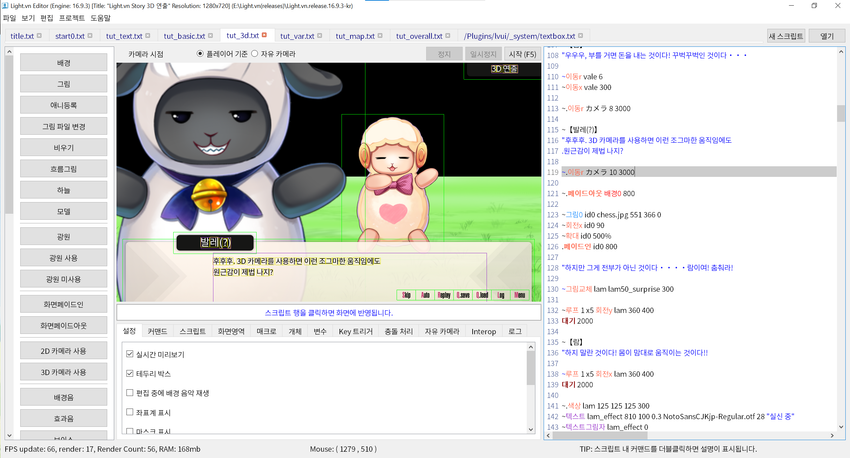Click the Auto button in the game preview
850x458 pixels.
pos(425,295)
